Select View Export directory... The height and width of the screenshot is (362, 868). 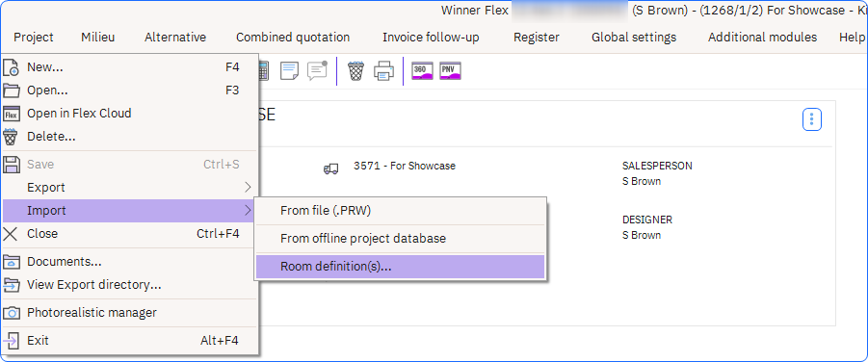point(129,285)
